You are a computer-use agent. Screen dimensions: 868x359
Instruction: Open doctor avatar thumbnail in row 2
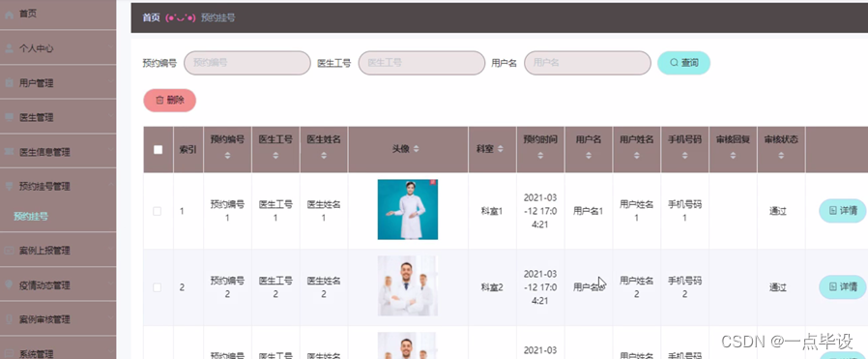pyautogui.click(x=408, y=285)
